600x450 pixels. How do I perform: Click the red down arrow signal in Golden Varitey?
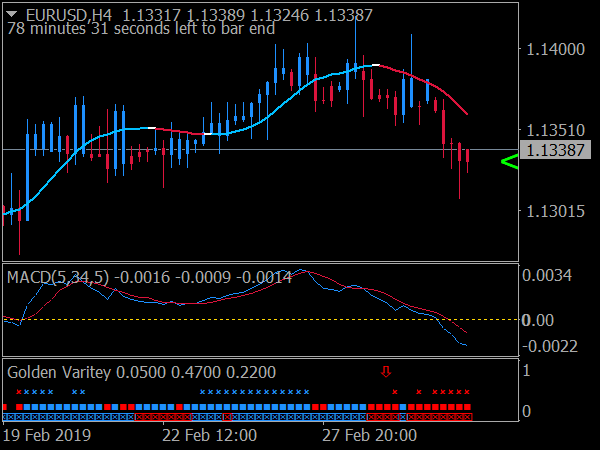coord(386,371)
